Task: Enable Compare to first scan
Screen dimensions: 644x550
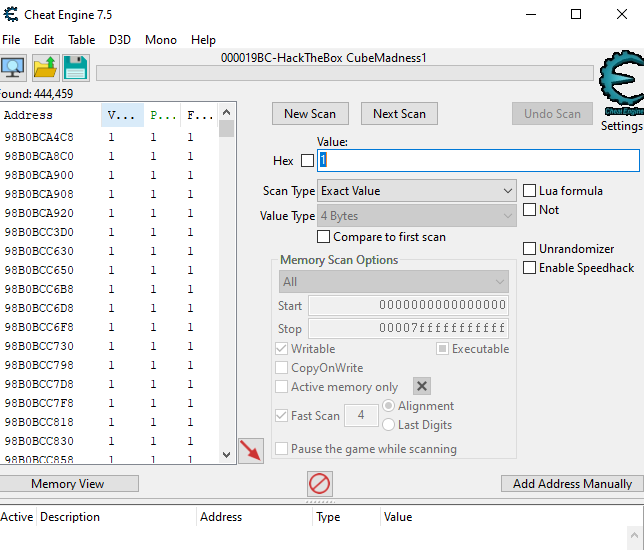Action: [x=323, y=237]
